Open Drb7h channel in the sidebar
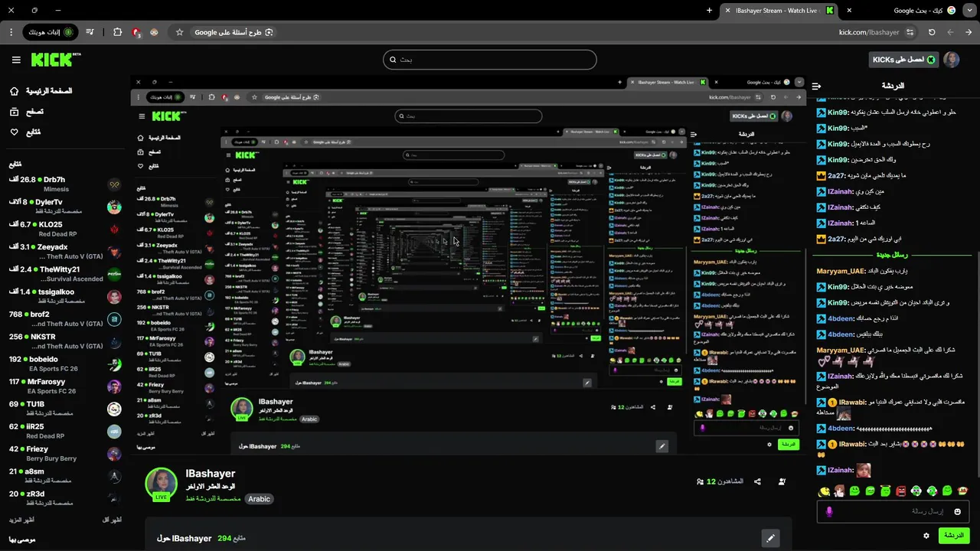The height and width of the screenshot is (551, 980). pyautogui.click(x=65, y=184)
